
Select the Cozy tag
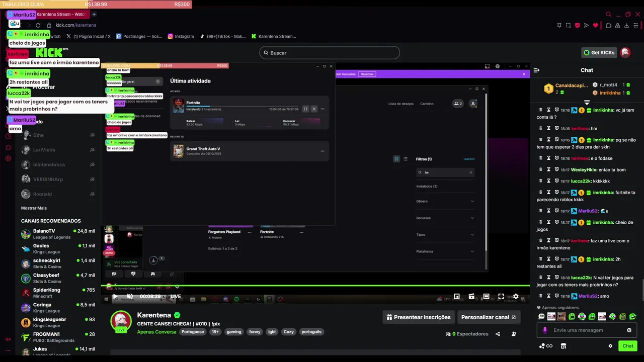click(x=288, y=332)
